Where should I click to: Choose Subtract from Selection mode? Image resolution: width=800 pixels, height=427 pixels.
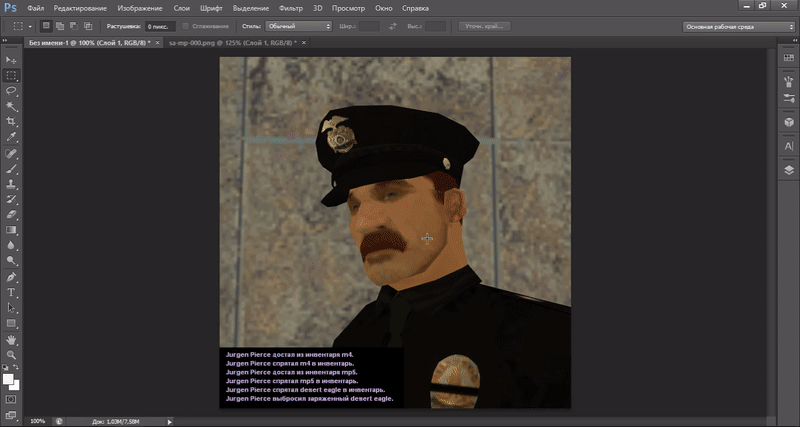pyautogui.click(x=74, y=26)
